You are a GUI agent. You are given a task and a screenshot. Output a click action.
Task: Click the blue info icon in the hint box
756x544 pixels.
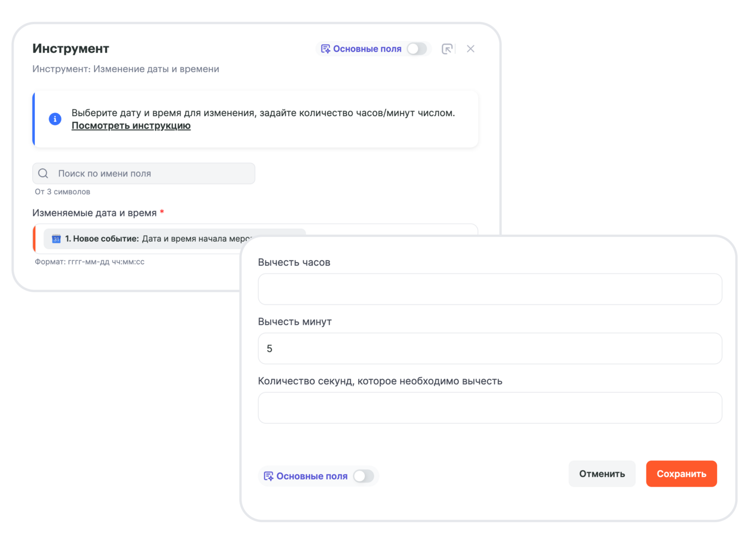[x=55, y=119]
